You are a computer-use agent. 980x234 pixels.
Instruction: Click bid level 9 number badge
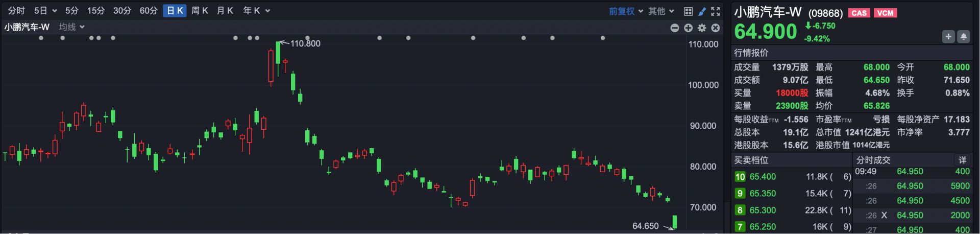coord(740,194)
